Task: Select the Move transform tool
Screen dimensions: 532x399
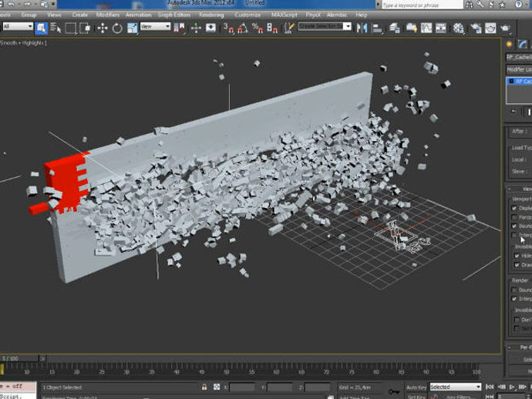Action: (x=102, y=28)
